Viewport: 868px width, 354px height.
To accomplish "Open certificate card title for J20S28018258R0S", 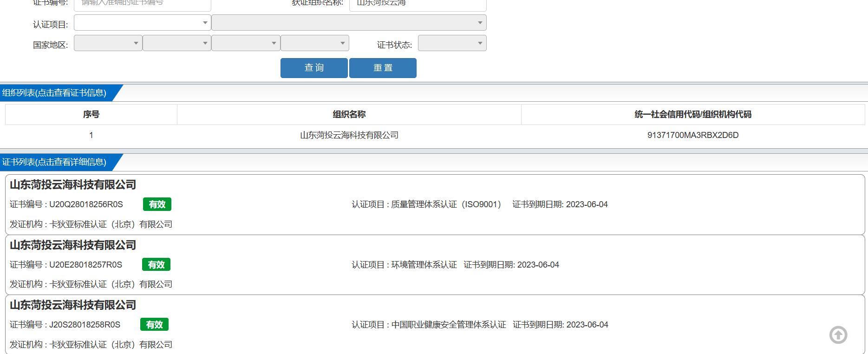I will 73,305.
